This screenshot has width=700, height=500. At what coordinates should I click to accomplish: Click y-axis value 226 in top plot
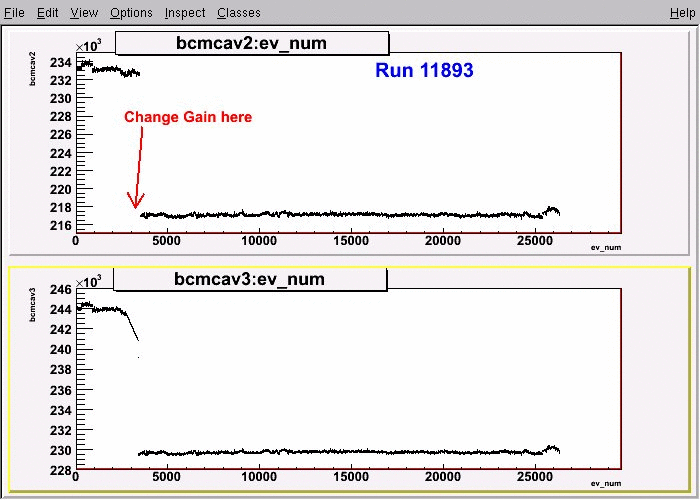61,135
